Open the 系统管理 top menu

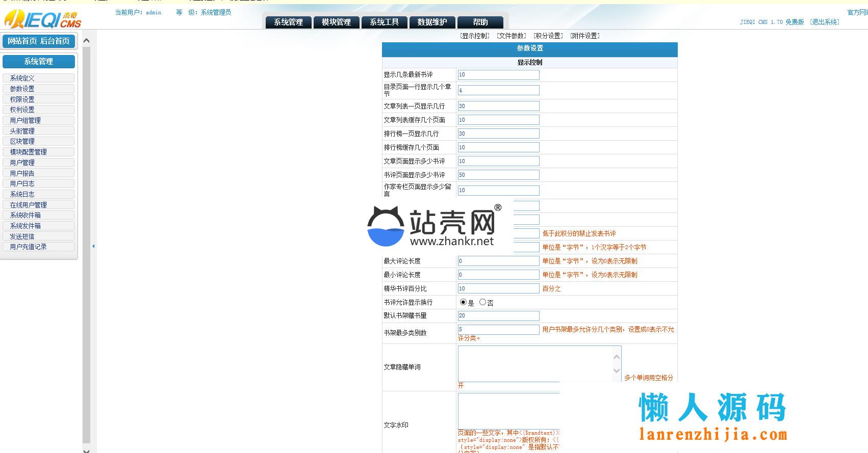pyautogui.click(x=288, y=22)
